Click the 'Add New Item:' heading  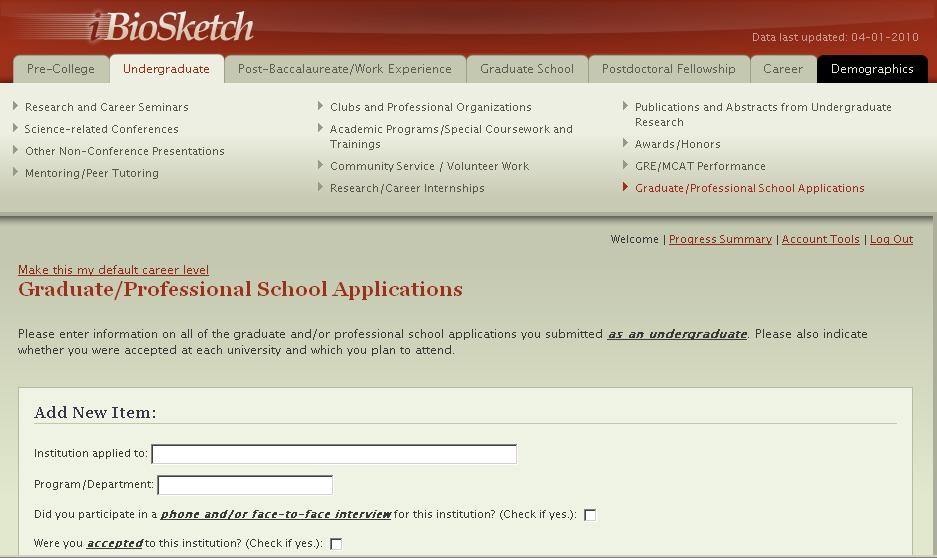coord(95,412)
